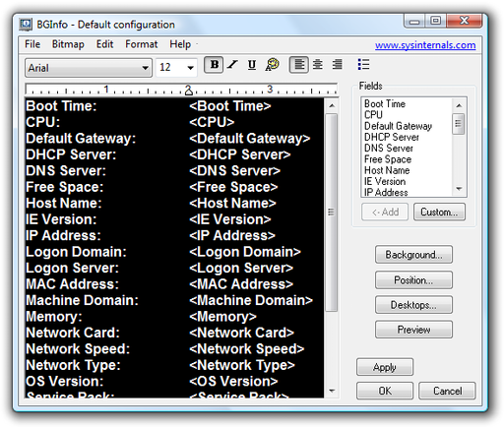Image resolution: width=504 pixels, height=427 pixels.
Task: Click the Fields list scroll-down arrow
Action: 459,189
